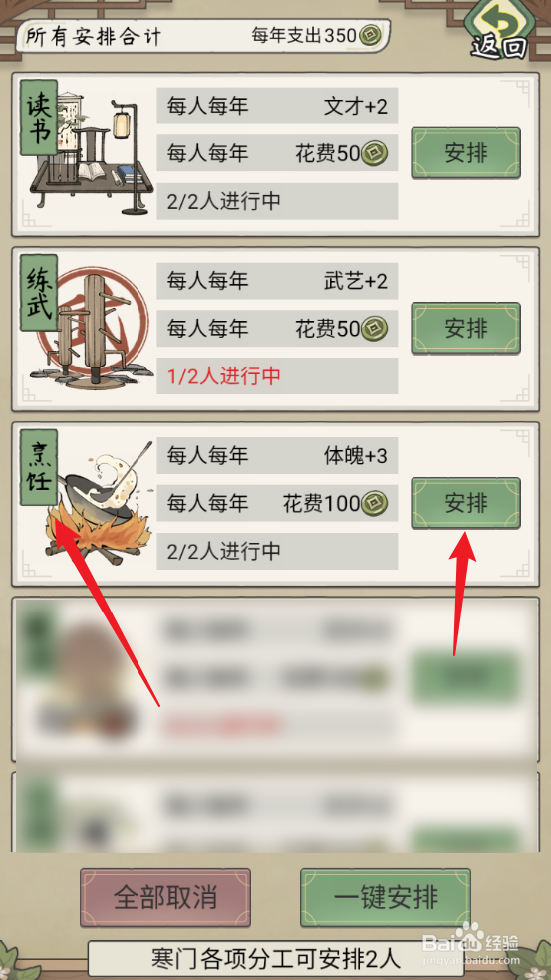Viewport: 551px width, 980px height.
Task: Click 安排 button for 烹饪
Action: (x=466, y=503)
